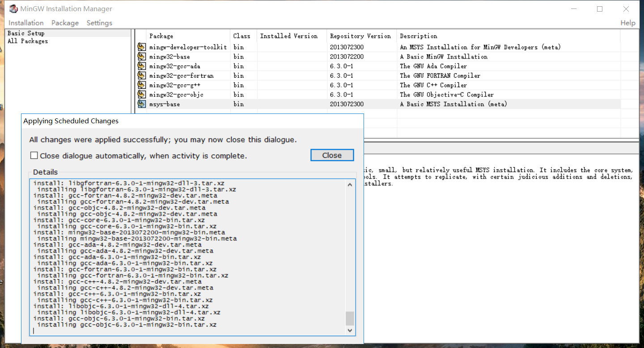This screenshot has height=348, width=644.
Task: Click the mingw32-gcc-g++ package status icon
Action: 142,85
